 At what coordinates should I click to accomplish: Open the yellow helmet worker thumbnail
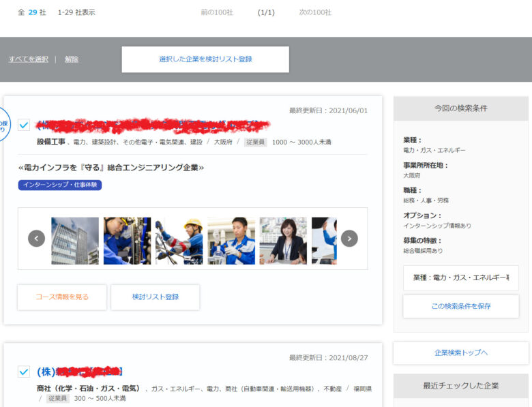179,241
